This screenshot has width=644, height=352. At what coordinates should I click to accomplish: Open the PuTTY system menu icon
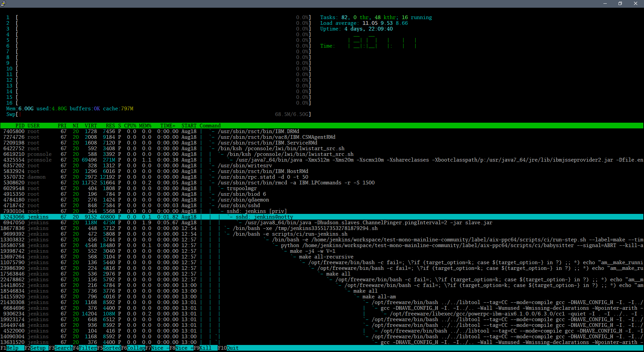[4, 3]
